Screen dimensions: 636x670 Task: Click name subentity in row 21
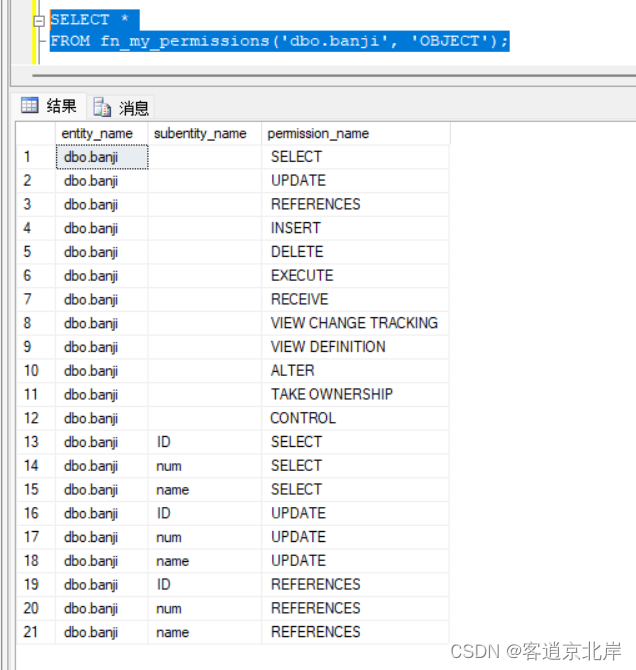coord(205,632)
